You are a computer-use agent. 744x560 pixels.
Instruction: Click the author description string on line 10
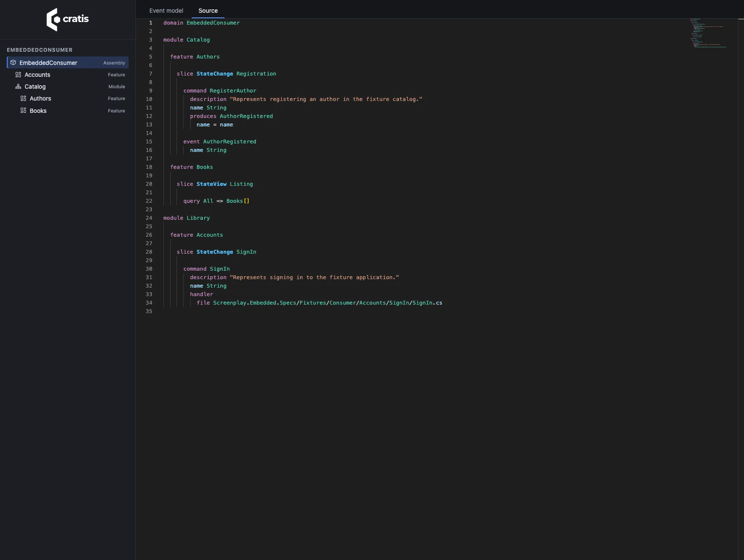[326, 99]
